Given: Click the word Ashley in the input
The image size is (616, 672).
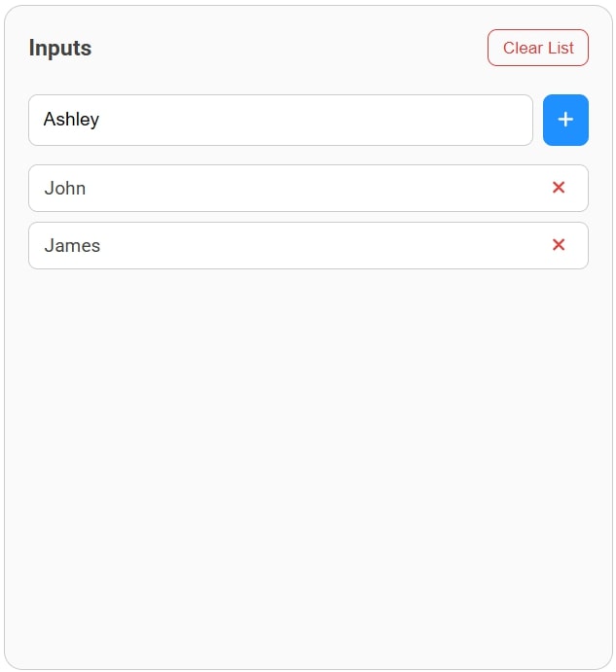Looking at the screenshot, I should pyautogui.click(x=71, y=120).
